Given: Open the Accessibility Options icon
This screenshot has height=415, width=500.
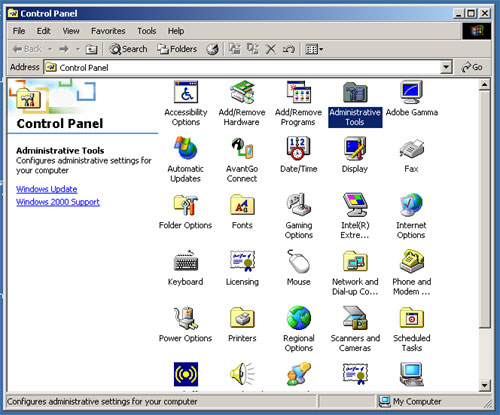Looking at the screenshot, I should [186, 92].
